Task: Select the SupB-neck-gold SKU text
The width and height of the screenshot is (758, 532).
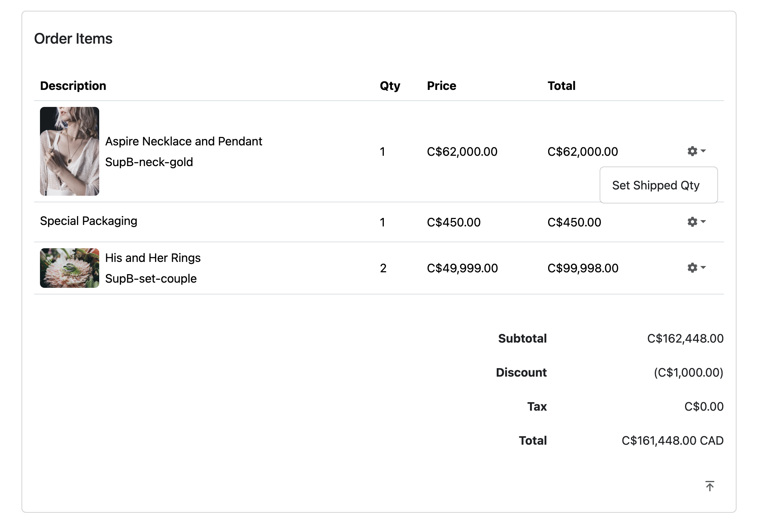Action: (x=149, y=162)
